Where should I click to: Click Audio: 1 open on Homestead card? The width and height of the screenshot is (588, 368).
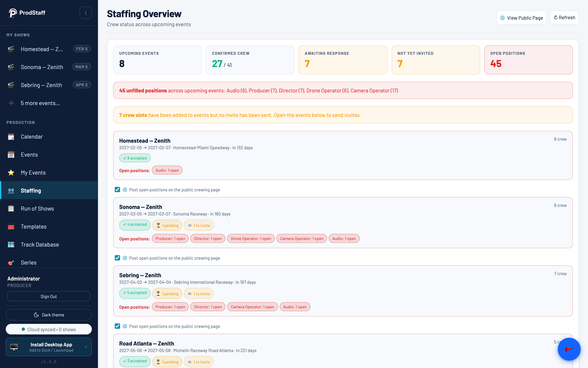pyautogui.click(x=167, y=170)
